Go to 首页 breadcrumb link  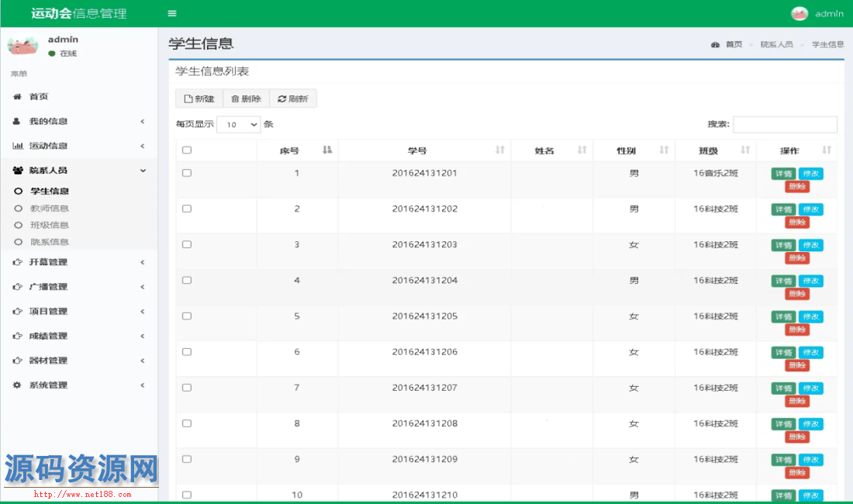(734, 44)
